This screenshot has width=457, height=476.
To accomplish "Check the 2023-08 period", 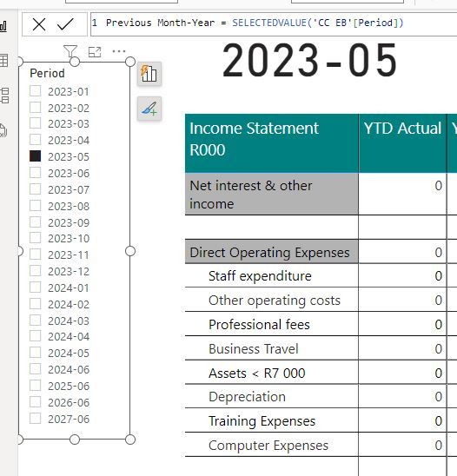I will click(36, 206).
